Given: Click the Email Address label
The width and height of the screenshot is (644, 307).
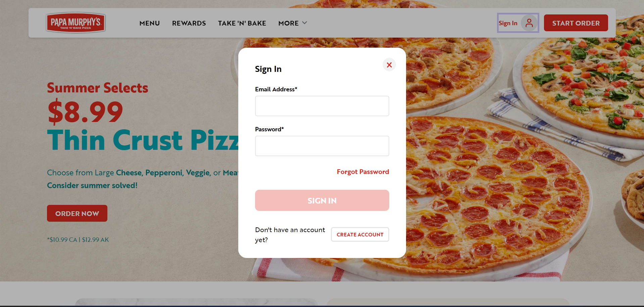Looking at the screenshot, I should pos(276,89).
